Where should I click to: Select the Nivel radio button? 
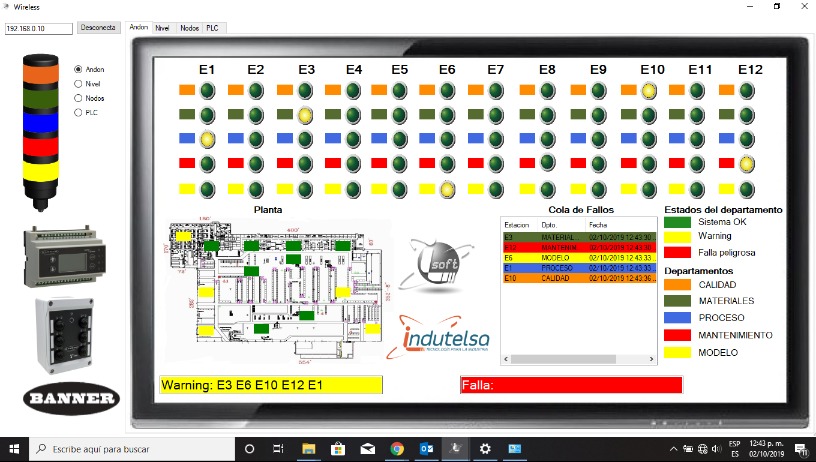point(79,84)
